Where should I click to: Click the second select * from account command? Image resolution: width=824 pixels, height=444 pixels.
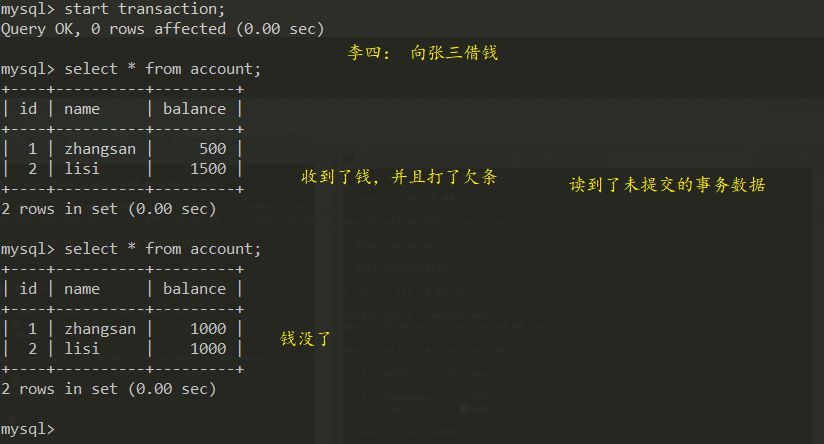pyautogui.click(x=162, y=248)
